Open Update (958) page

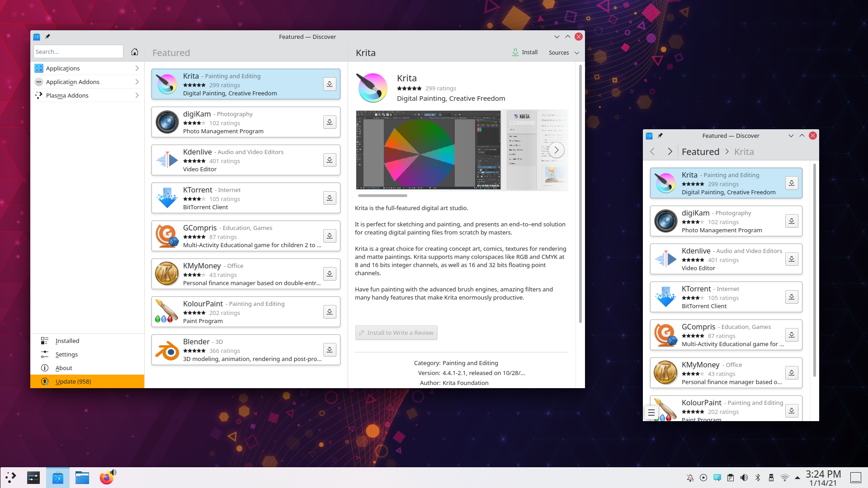87,381
